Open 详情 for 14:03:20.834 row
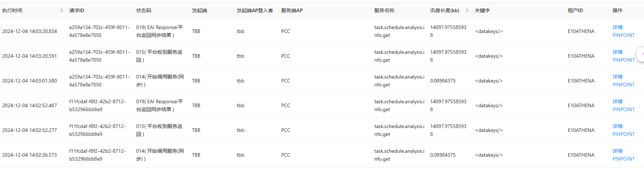The width and height of the screenshot is (644, 171). click(617, 27)
